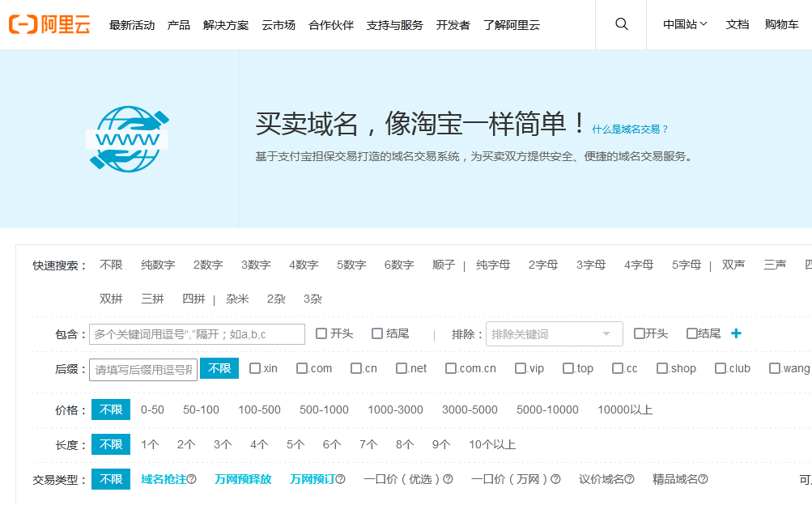Select 3数字 quick search filter

(256, 265)
